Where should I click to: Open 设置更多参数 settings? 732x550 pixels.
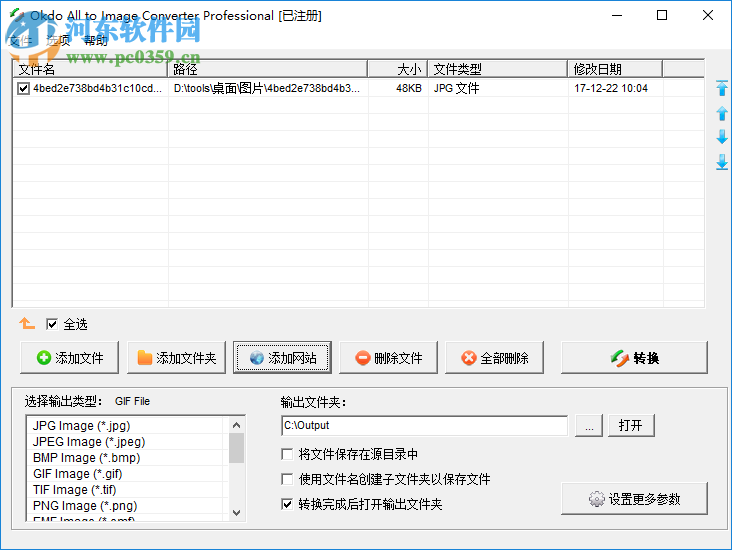(x=634, y=499)
